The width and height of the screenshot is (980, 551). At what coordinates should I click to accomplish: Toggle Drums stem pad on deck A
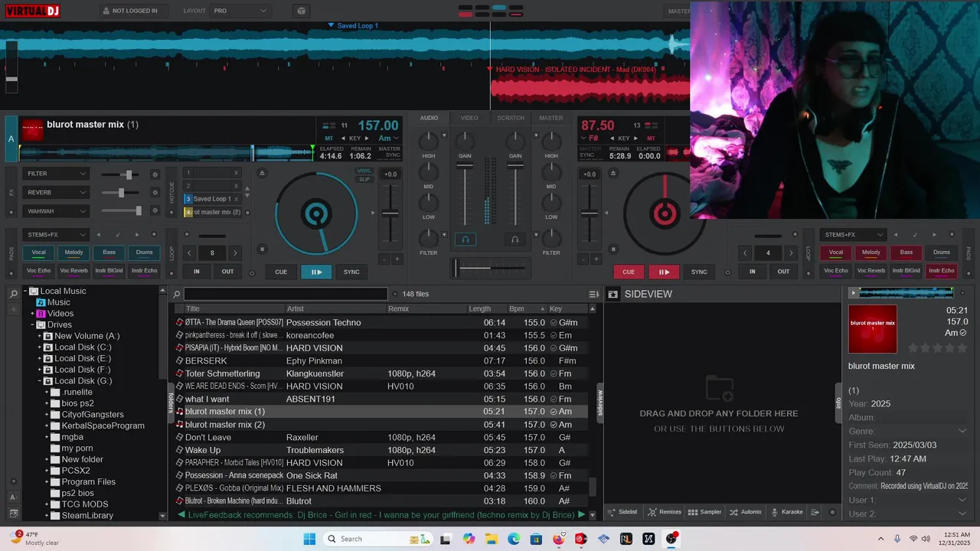pos(144,253)
